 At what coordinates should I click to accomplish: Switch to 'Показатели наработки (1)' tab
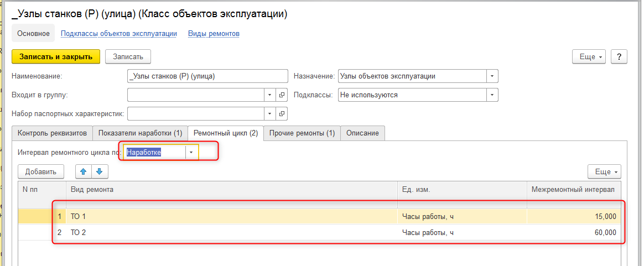click(x=140, y=133)
